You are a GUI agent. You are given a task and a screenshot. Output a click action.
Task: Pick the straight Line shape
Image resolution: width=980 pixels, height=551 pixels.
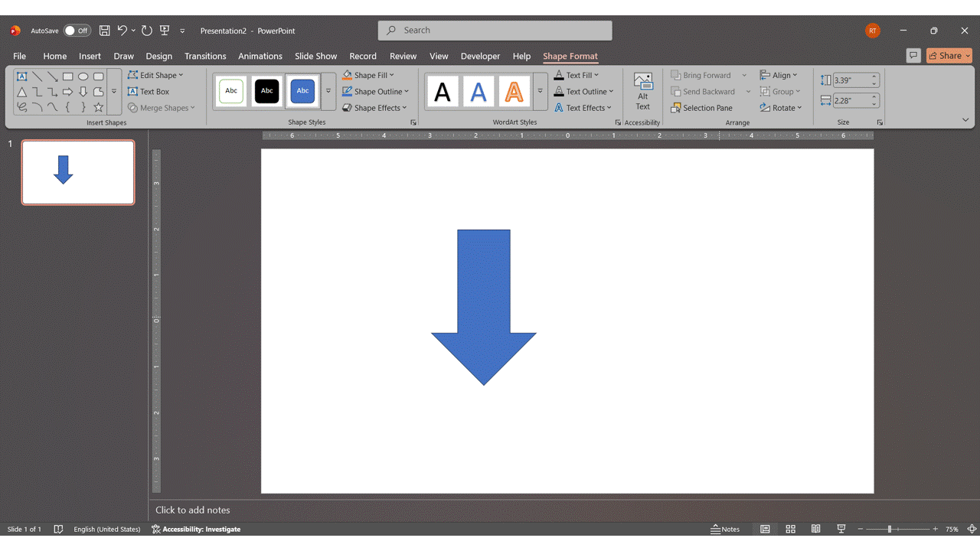[x=37, y=77]
